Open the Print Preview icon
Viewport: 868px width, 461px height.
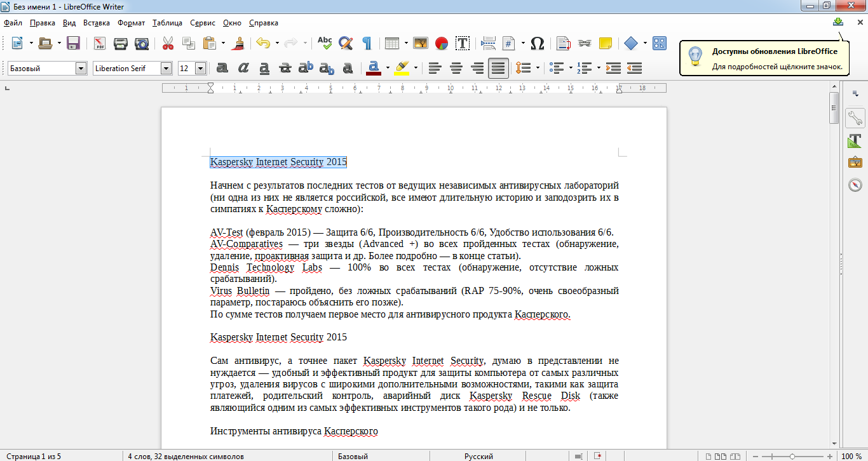click(142, 43)
